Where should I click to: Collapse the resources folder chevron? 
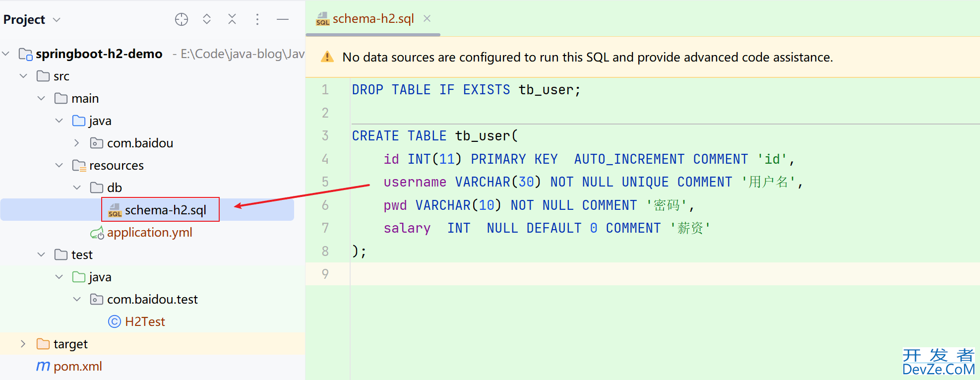pos(59,165)
